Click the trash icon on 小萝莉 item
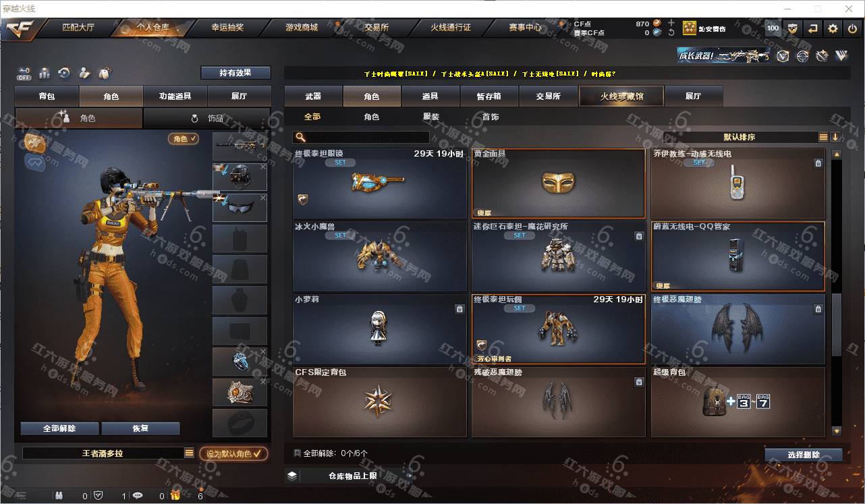Screen dimensions: 865x504 [x=459, y=309]
